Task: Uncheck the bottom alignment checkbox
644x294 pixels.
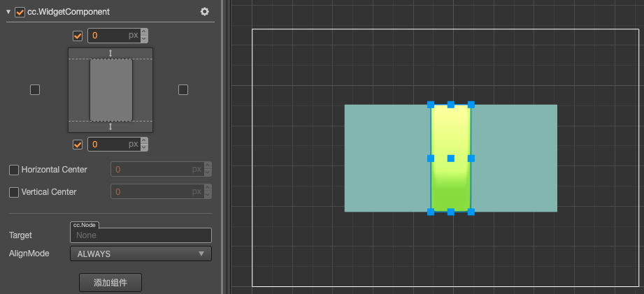Action: [x=78, y=145]
